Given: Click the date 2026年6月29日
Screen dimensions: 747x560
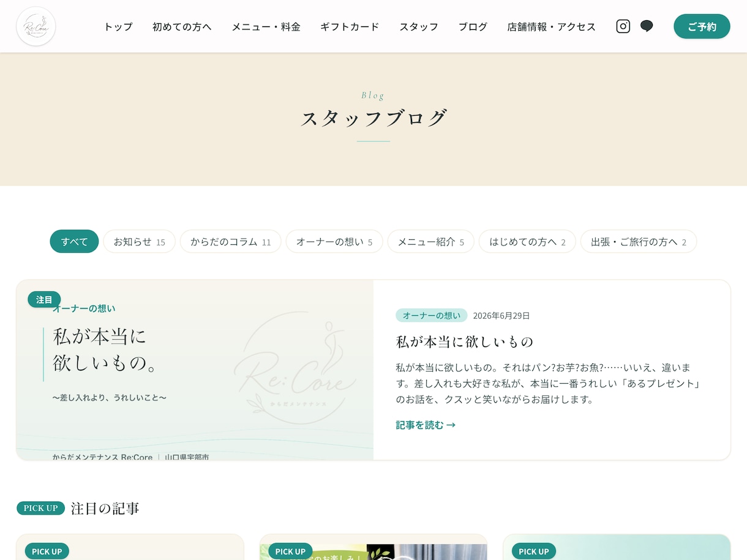Looking at the screenshot, I should [501, 316].
